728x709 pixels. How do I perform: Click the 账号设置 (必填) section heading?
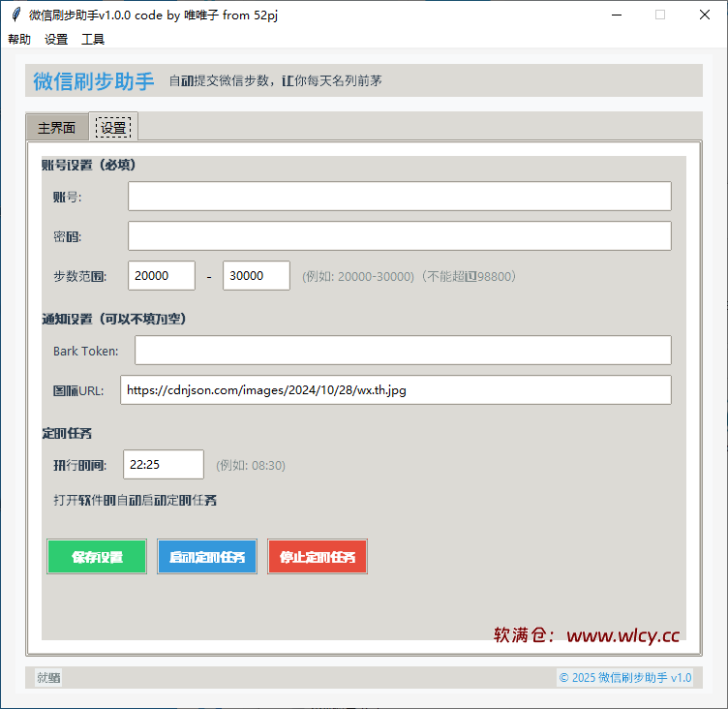coord(89,165)
